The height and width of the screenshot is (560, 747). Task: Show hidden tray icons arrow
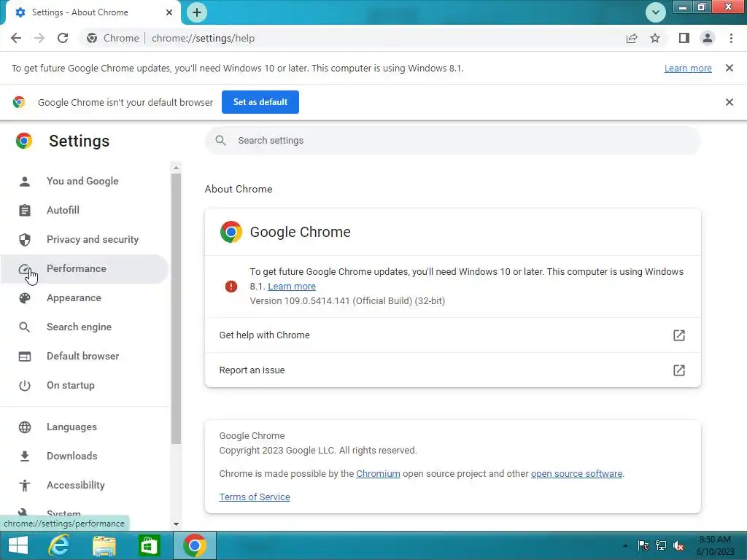(625, 545)
